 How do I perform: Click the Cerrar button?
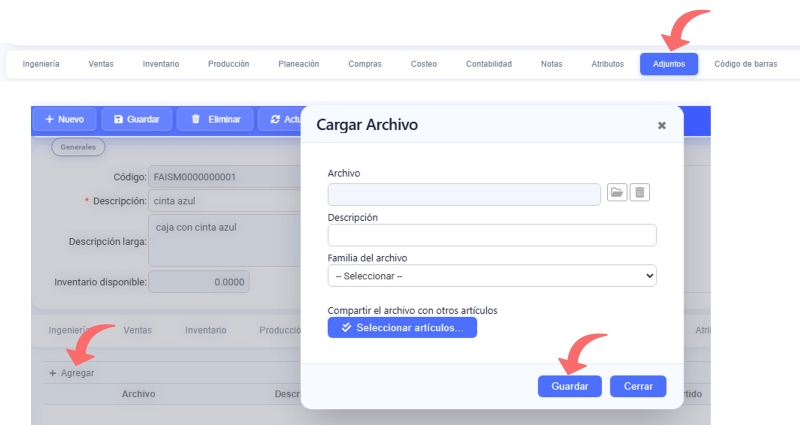[x=637, y=386]
